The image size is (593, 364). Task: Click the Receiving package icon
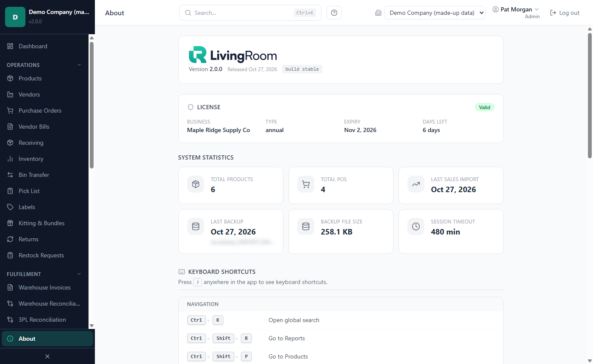coord(10,143)
